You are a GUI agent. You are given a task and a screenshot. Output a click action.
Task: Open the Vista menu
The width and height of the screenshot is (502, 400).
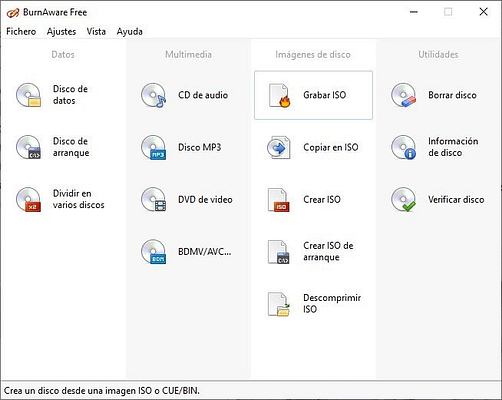click(96, 32)
